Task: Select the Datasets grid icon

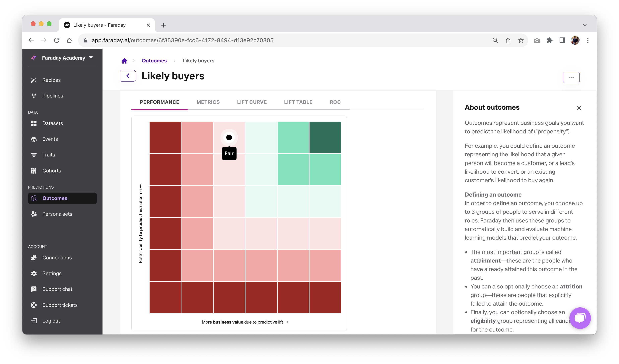Action: click(34, 123)
